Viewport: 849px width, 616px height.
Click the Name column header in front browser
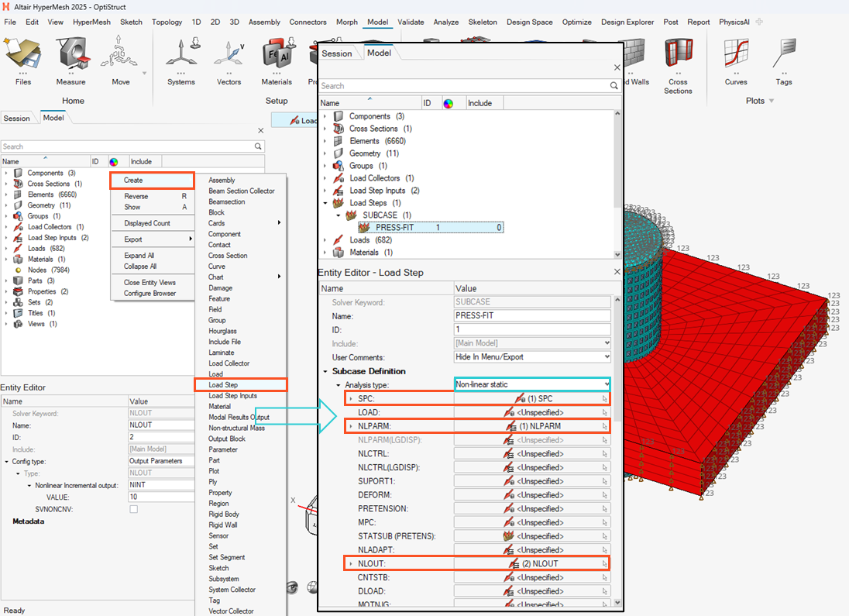[370, 103]
